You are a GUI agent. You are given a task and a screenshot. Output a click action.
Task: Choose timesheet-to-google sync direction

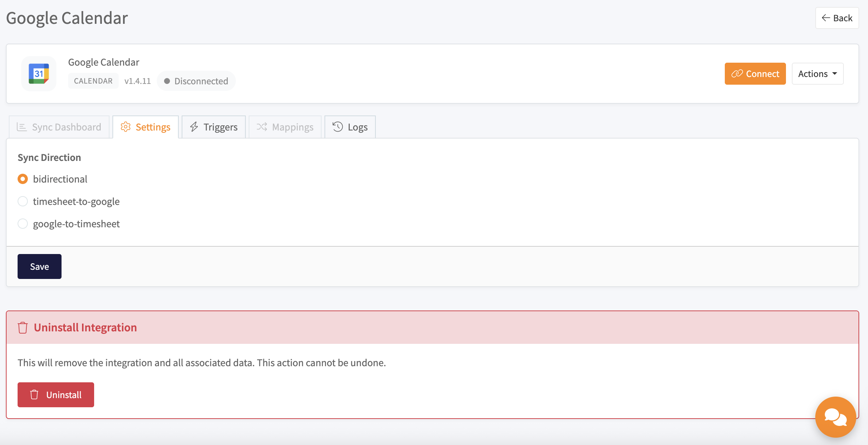point(23,201)
